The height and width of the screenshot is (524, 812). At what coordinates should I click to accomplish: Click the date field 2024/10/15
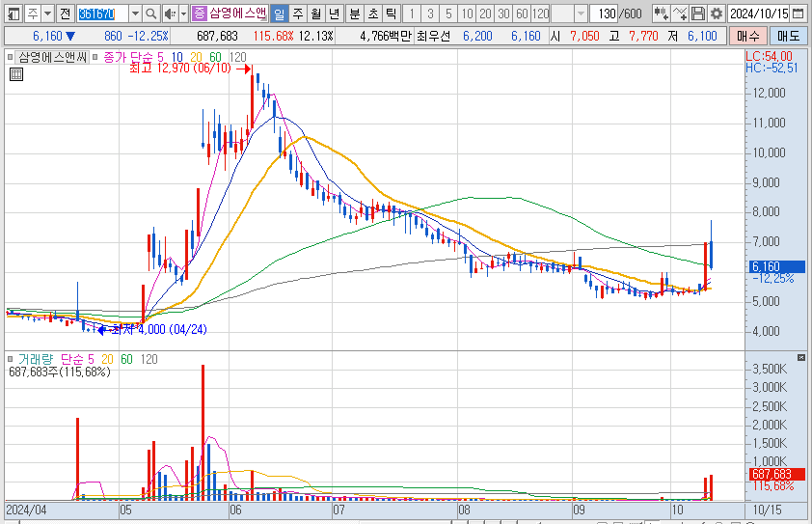tap(759, 14)
